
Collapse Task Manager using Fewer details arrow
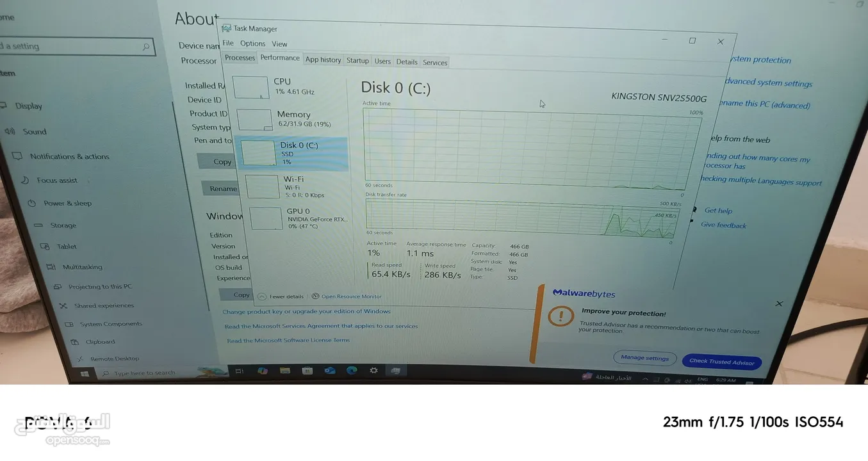261,296
